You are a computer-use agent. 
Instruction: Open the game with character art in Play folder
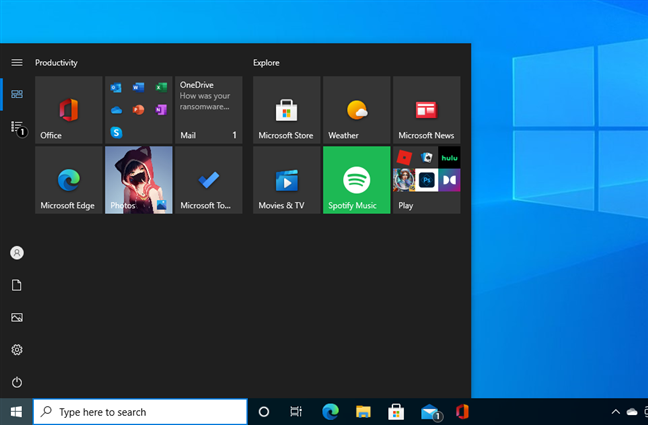[404, 180]
